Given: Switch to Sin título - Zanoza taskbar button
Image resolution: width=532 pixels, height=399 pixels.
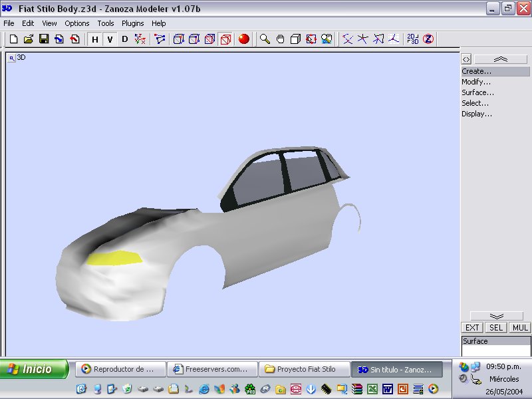Looking at the screenshot, I should (x=397, y=369).
